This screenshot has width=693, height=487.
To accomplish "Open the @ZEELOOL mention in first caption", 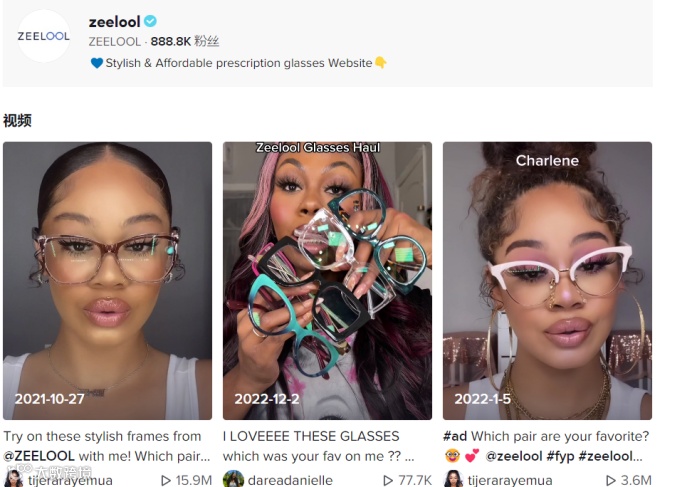I will 39,456.
